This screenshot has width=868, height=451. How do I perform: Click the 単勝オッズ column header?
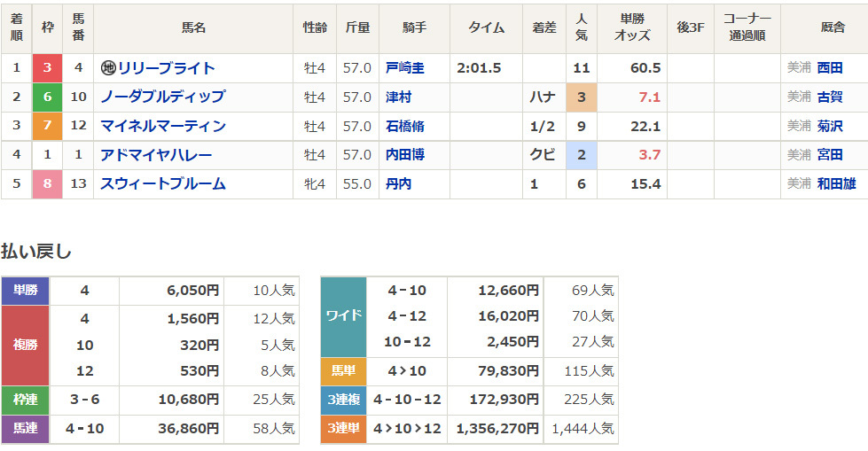point(631,27)
